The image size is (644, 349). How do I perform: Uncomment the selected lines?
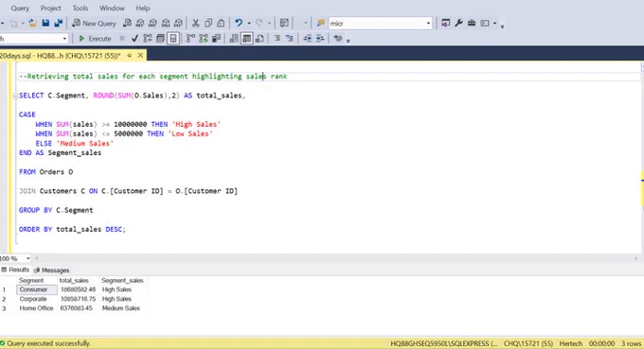coord(290,39)
